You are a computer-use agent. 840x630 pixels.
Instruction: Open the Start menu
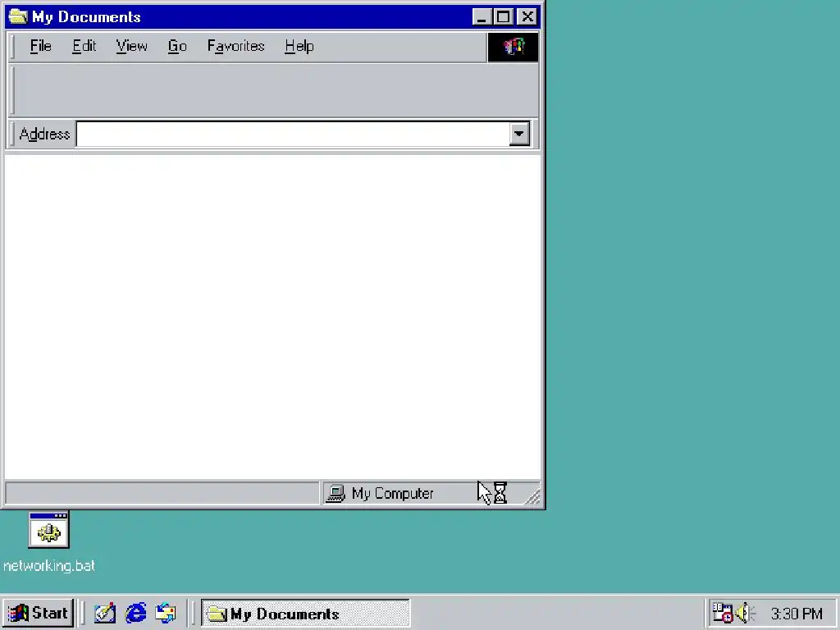[x=38, y=613]
